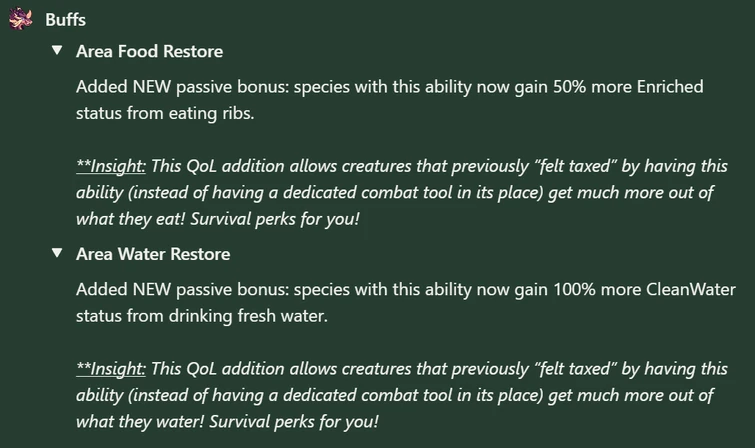Collapse the Area Water Restore section
The width and height of the screenshot is (755, 448).
57,254
